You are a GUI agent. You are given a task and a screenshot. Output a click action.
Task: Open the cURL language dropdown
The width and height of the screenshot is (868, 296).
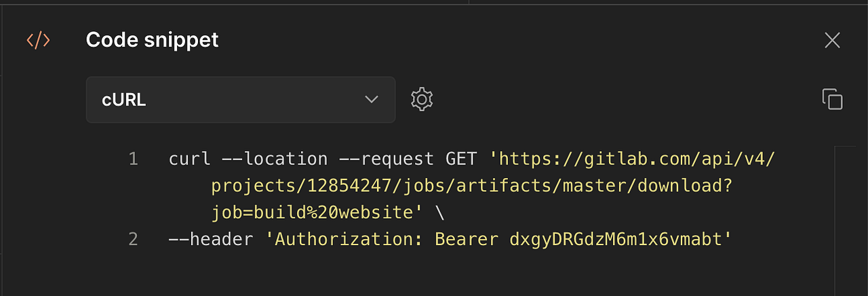[x=241, y=100]
